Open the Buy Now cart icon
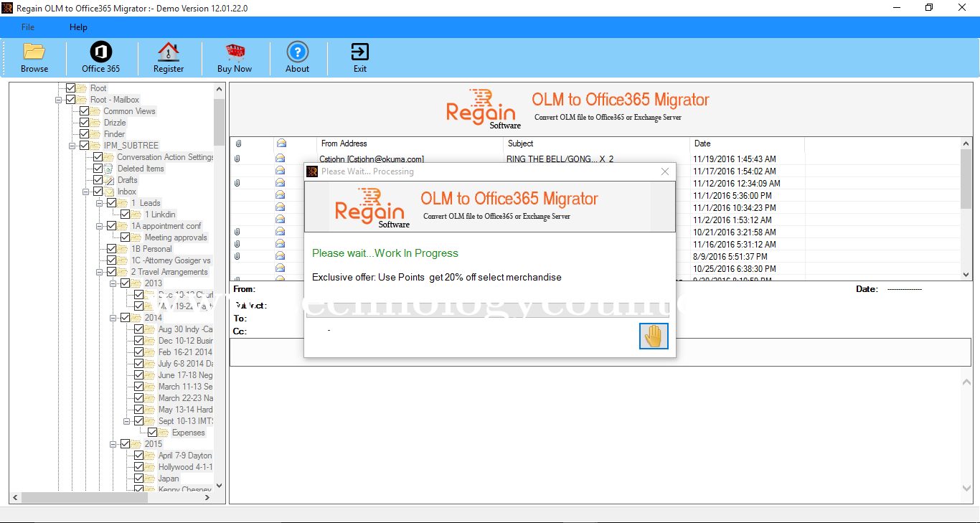The image size is (980, 523). (x=235, y=57)
